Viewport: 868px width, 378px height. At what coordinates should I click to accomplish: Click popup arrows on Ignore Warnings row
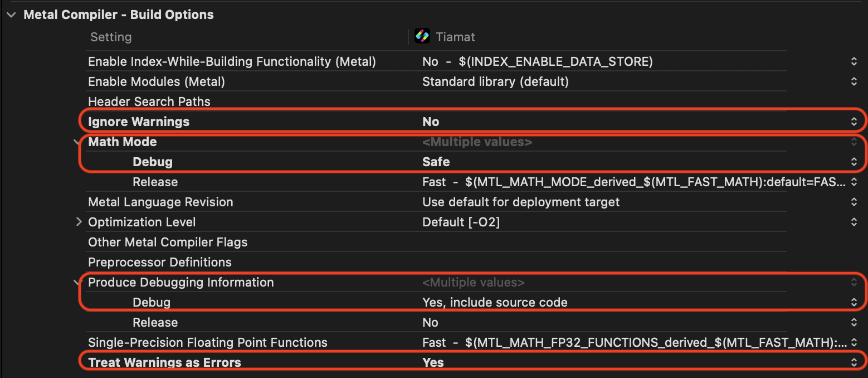[x=854, y=122]
